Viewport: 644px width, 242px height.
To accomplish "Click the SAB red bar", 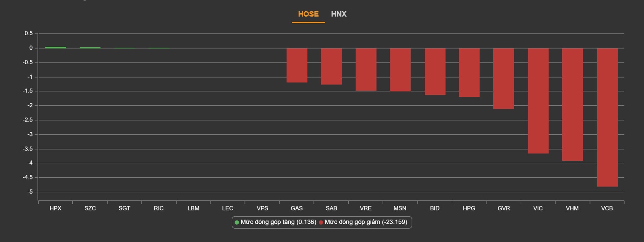I will (331, 66).
